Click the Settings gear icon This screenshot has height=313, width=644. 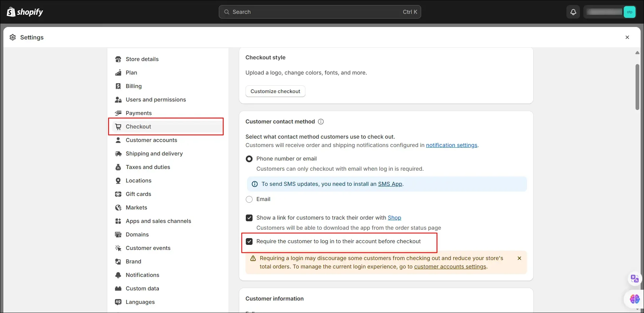point(13,37)
